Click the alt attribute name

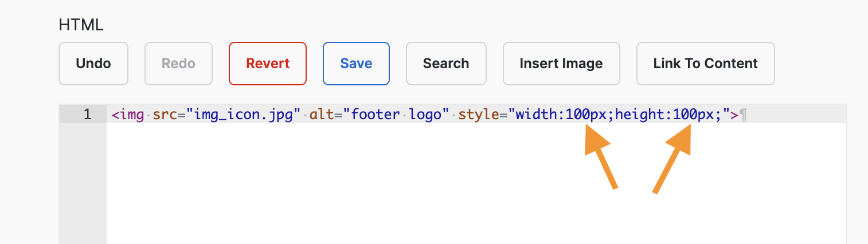click(x=320, y=115)
